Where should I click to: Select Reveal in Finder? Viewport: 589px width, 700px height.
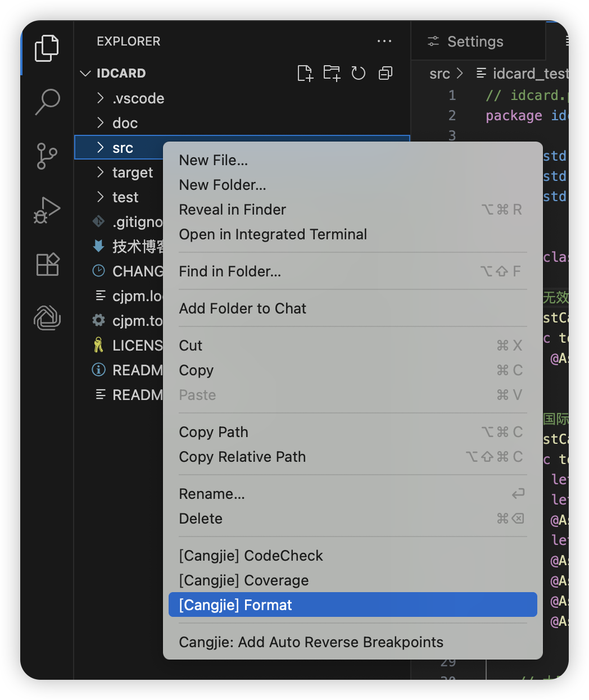click(x=352, y=210)
